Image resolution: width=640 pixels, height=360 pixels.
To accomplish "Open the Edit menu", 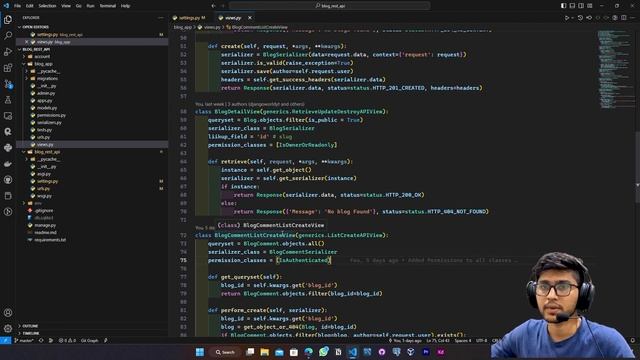I will point(30,6).
